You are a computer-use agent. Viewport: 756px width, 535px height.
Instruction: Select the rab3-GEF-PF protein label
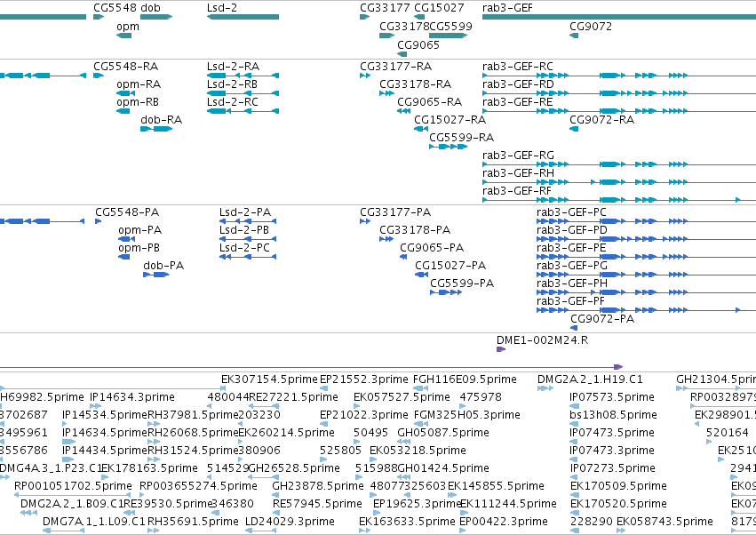pyautogui.click(x=570, y=301)
